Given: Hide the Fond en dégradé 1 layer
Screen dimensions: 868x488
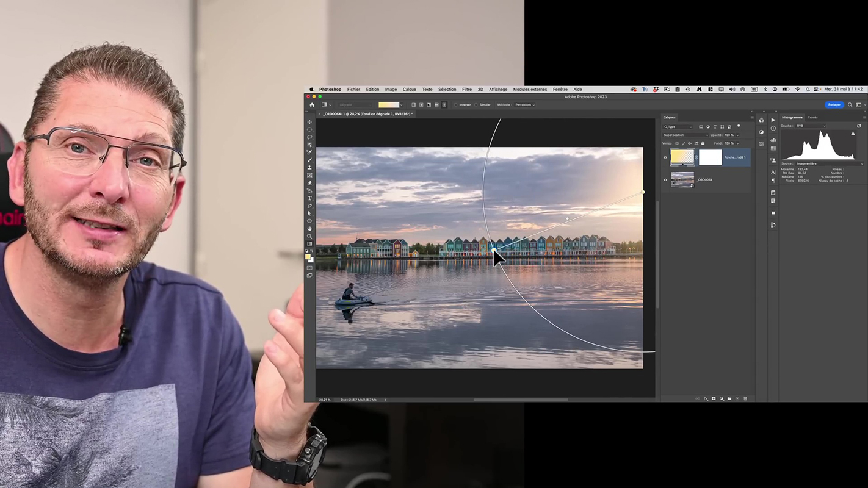Looking at the screenshot, I should (665, 157).
